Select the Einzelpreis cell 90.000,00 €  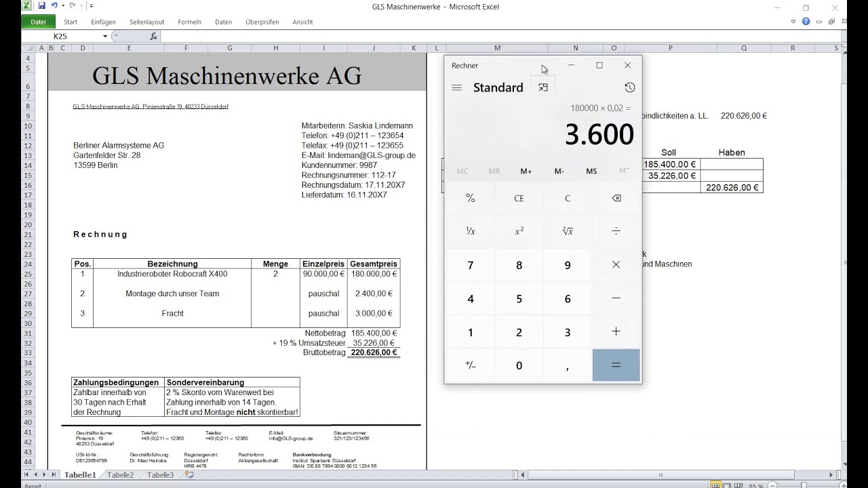point(323,274)
